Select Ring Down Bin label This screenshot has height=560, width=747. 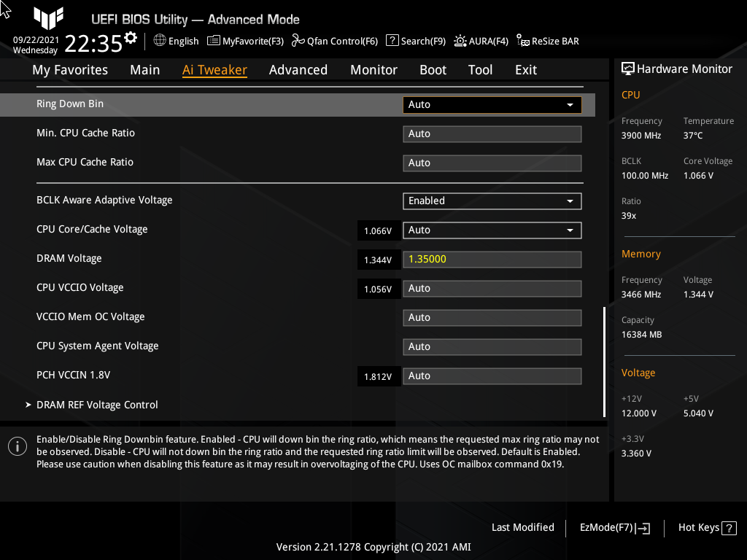(70, 104)
